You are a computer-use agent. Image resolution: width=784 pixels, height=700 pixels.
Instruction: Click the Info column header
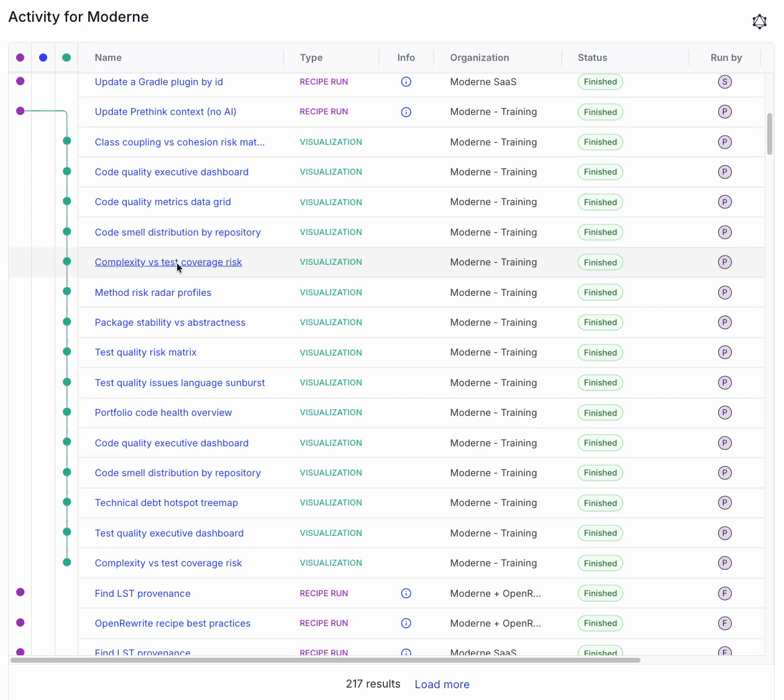(x=406, y=57)
